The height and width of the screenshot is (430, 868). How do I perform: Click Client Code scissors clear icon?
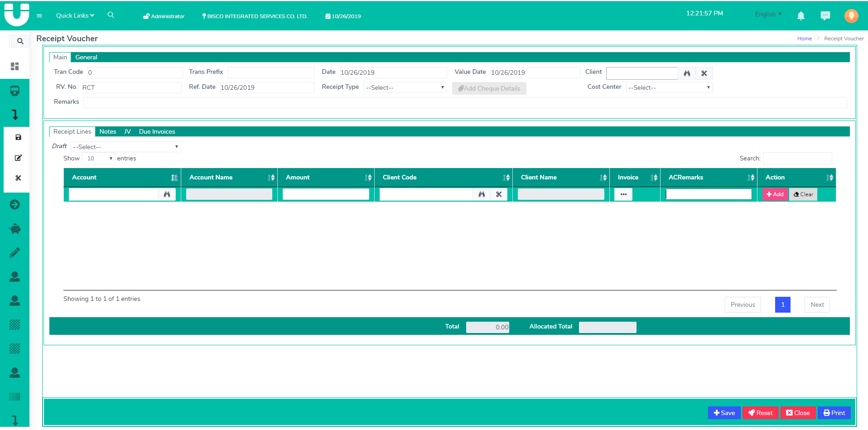click(499, 194)
